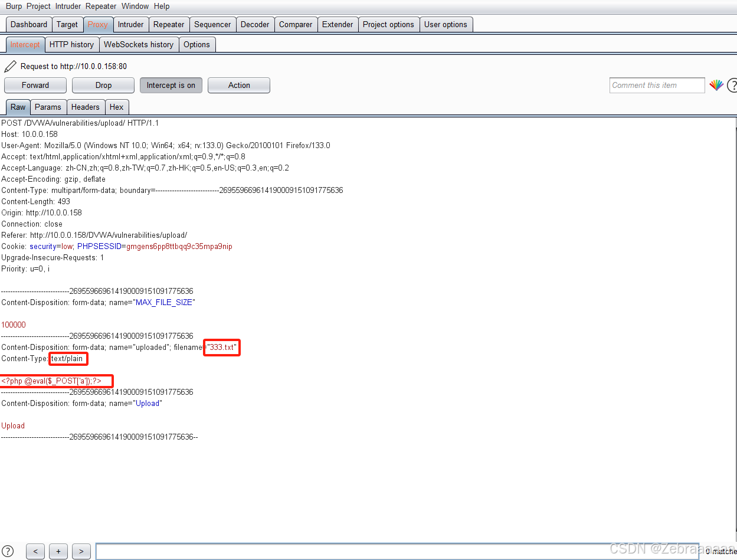
Task: Open the Action menu button
Action: pos(239,85)
